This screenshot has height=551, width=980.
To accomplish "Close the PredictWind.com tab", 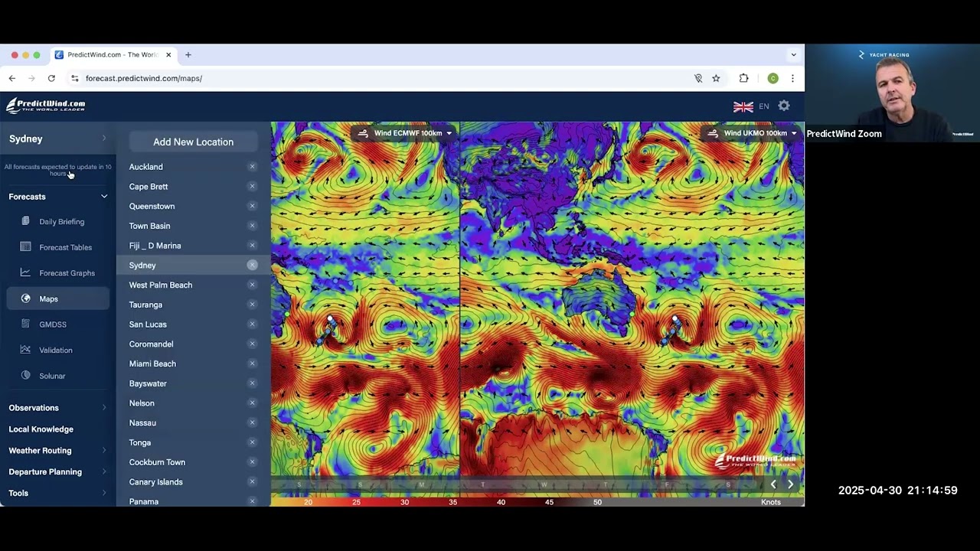I will tap(168, 55).
